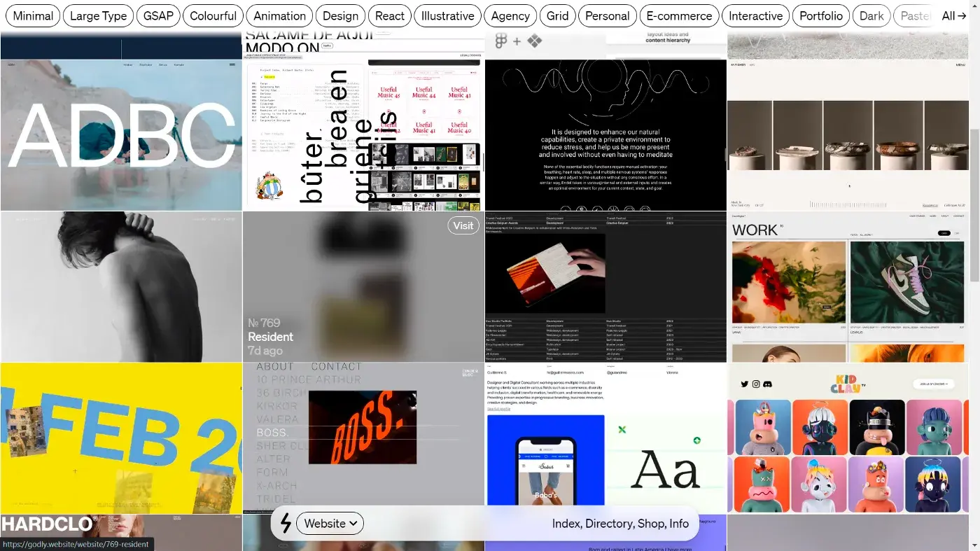Open the Info link in the bottom bar
Viewport: 980px width, 551px height.
tap(679, 524)
